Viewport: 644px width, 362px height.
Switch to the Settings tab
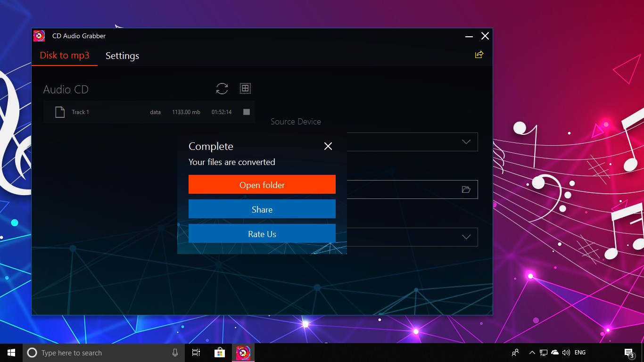click(x=122, y=56)
